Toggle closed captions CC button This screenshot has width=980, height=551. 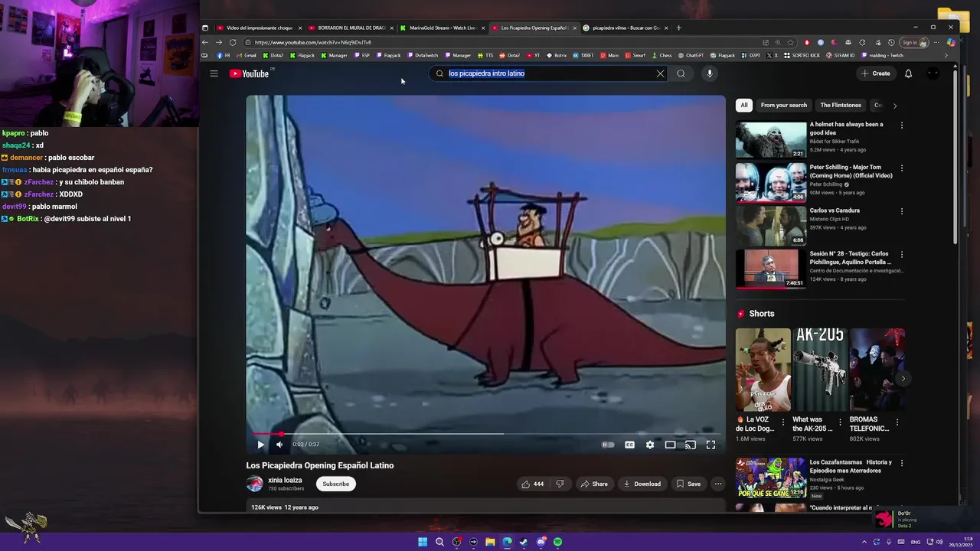point(629,445)
